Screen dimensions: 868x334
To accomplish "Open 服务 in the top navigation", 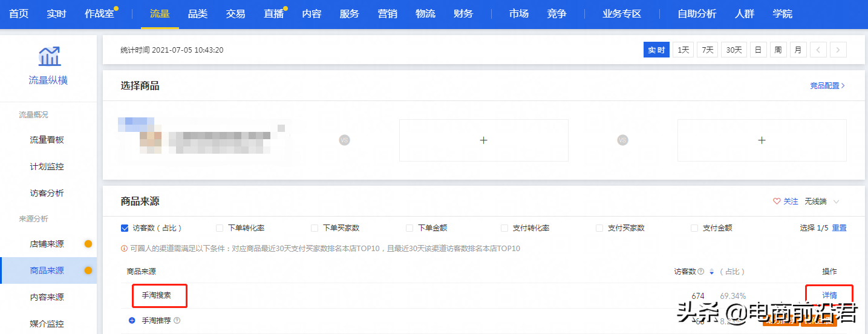I will pyautogui.click(x=350, y=14).
